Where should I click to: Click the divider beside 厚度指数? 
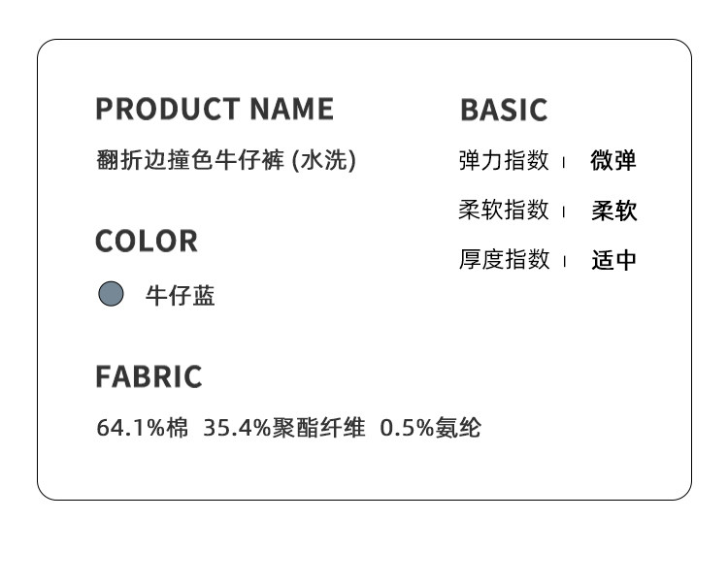point(564,260)
